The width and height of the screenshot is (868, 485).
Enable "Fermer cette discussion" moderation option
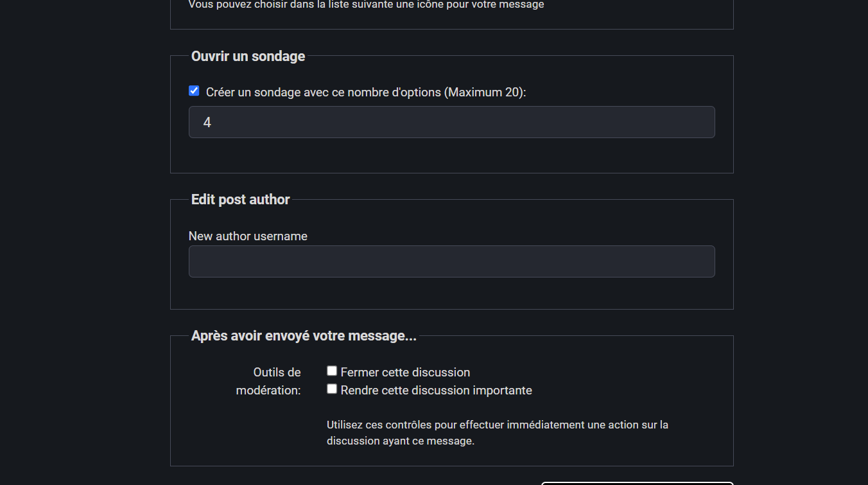332,370
